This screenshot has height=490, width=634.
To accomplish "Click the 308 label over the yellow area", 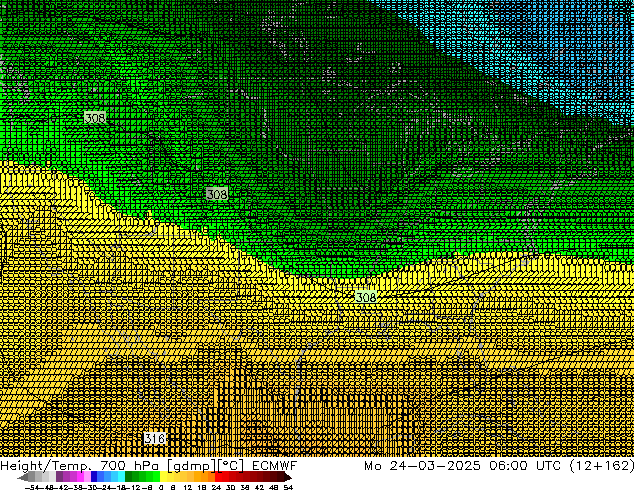I will pyautogui.click(x=366, y=297).
